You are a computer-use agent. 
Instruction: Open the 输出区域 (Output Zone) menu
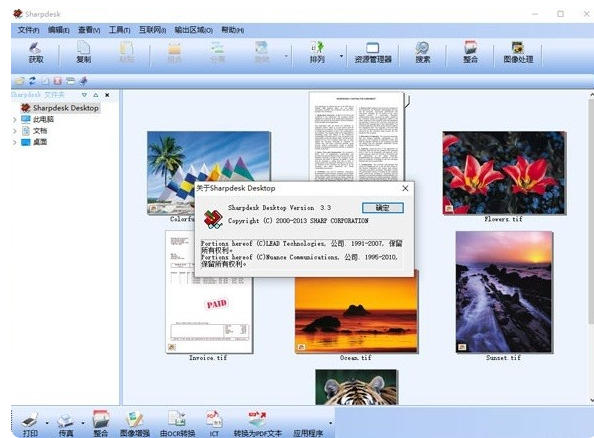coord(193,30)
